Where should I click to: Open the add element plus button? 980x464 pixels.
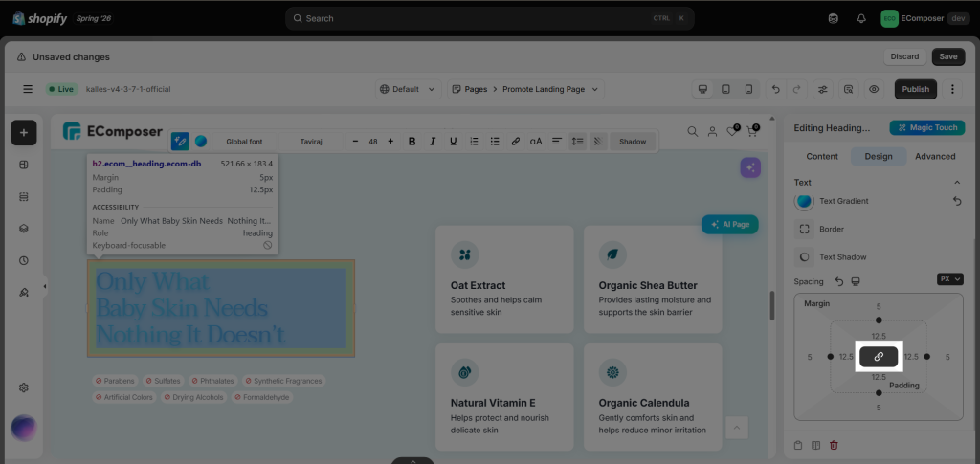pyautogui.click(x=24, y=132)
